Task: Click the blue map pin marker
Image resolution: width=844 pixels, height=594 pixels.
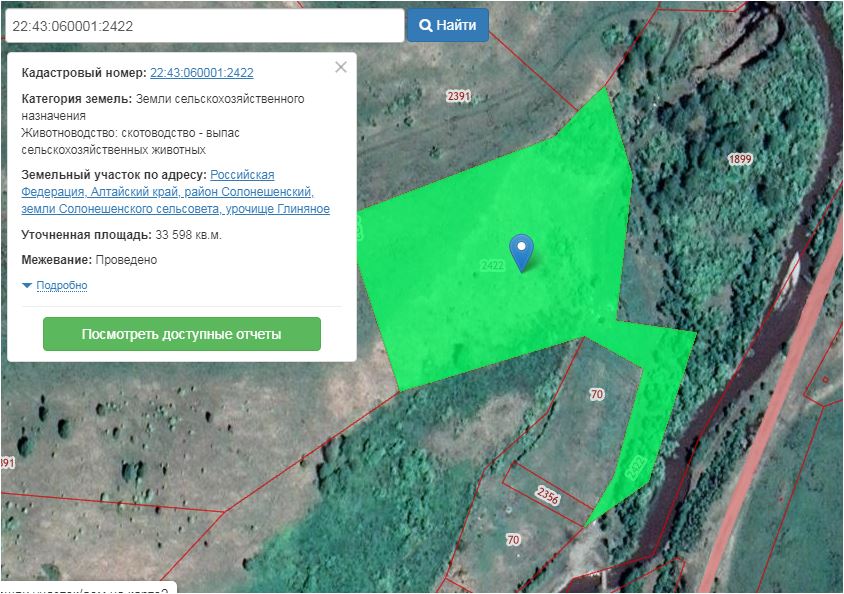Action: point(521,250)
